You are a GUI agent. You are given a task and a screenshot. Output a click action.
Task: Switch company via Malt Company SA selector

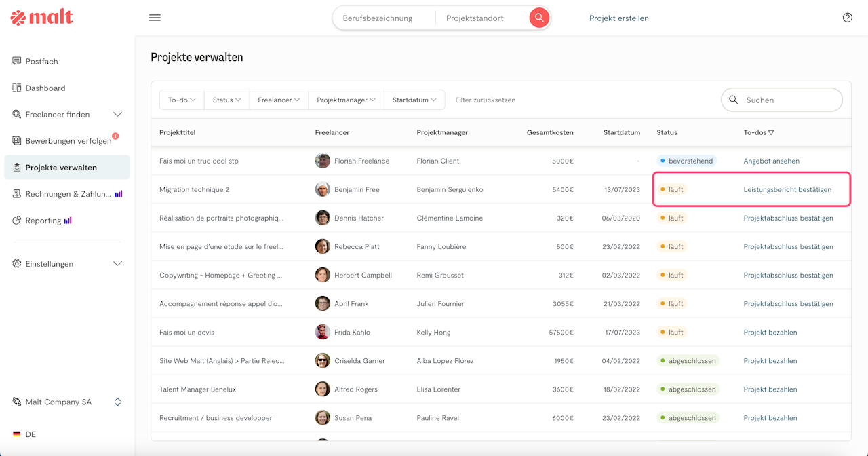pyautogui.click(x=66, y=402)
